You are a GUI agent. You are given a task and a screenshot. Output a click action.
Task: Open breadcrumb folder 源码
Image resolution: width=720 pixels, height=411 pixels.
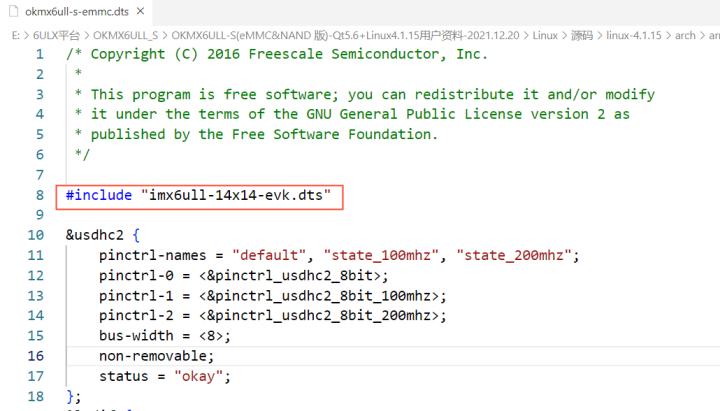[582, 35]
